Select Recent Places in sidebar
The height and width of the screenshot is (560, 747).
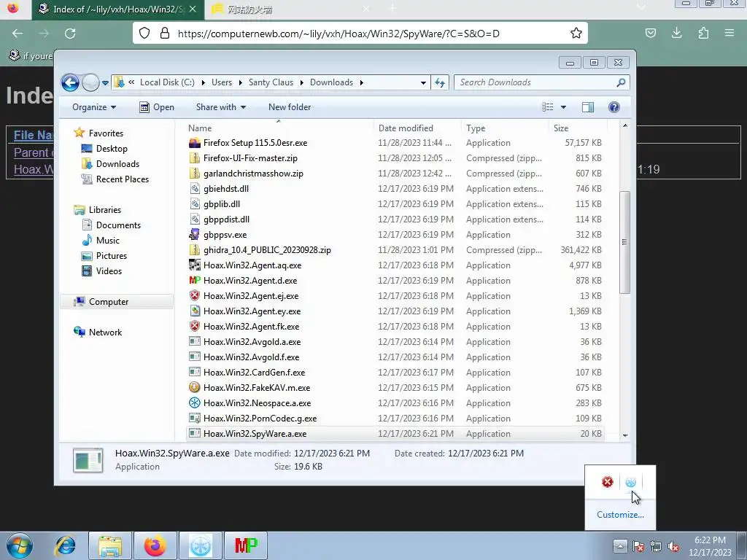tap(123, 179)
